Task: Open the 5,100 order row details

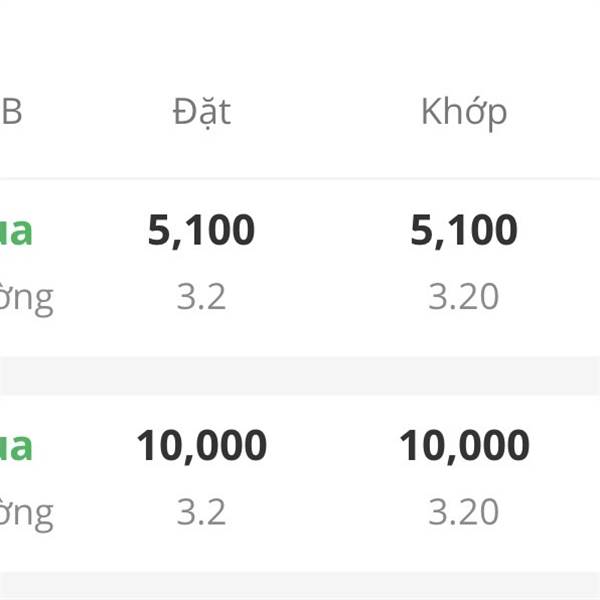Action: (330, 265)
